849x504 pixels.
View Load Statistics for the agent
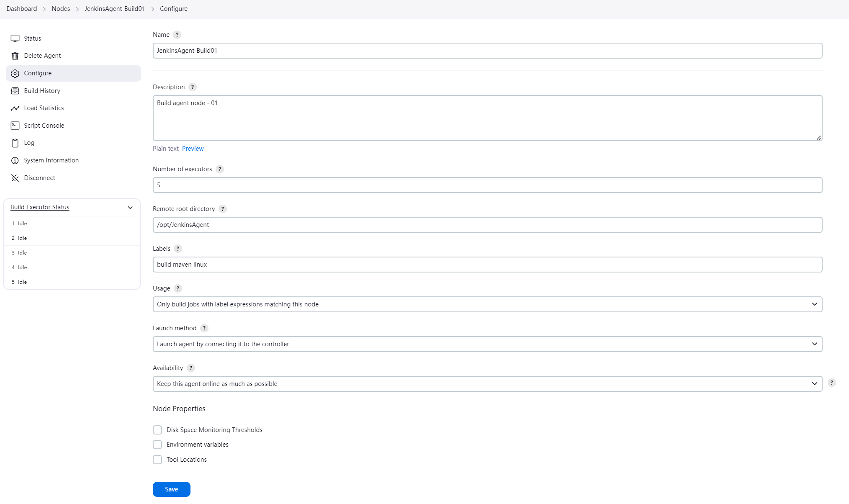point(43,108)
